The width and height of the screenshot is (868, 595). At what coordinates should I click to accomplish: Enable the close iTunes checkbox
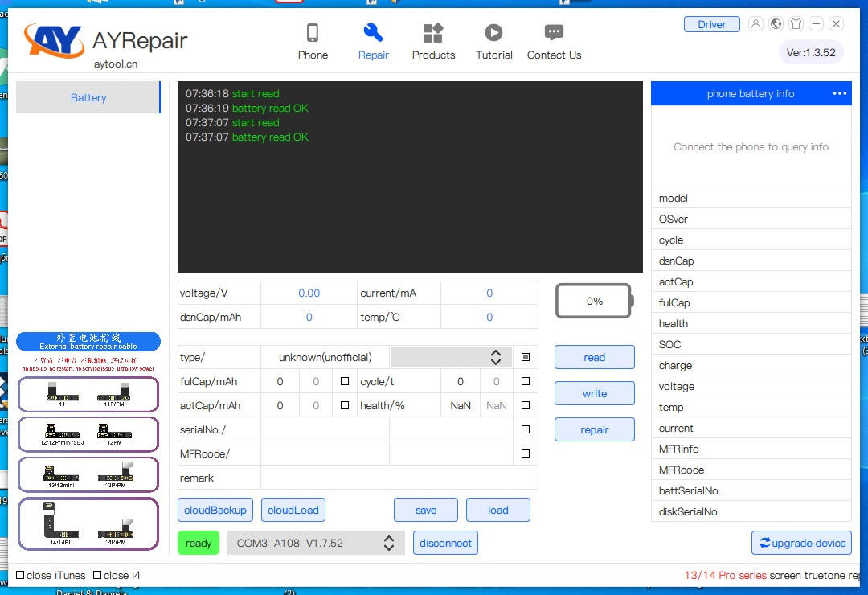click(20, 575)
